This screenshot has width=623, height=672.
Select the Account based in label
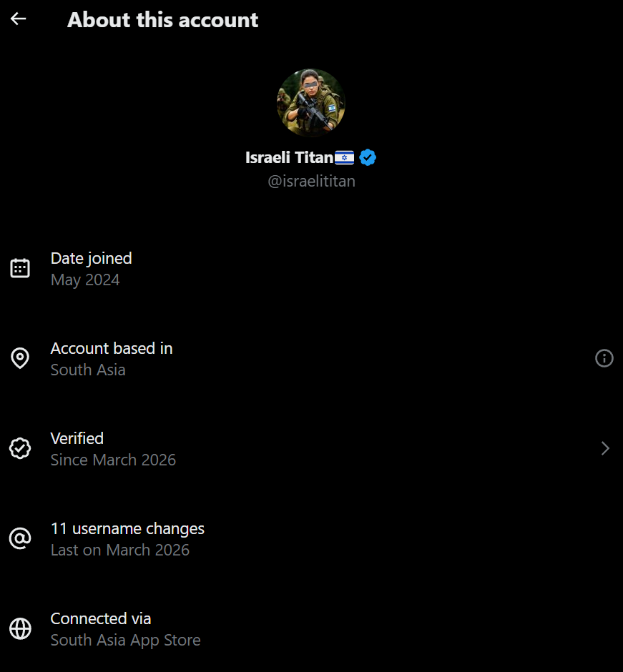coord(112,348)
